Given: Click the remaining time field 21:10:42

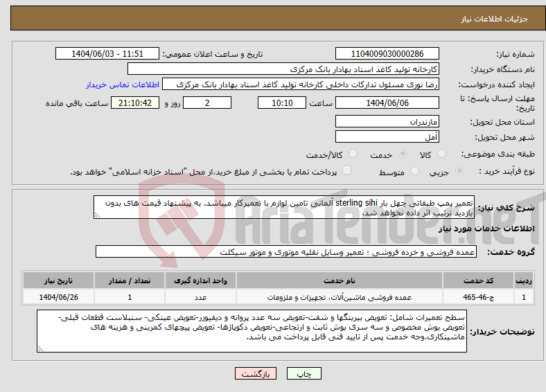Looking at the screenshot, I should [135, 103].
